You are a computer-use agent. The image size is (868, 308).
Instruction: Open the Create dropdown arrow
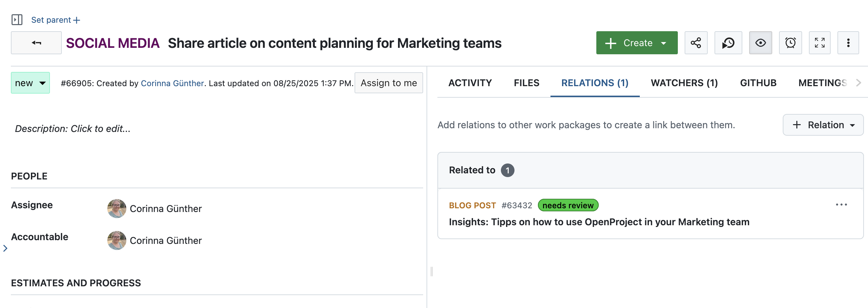pyautogui.click(x=662, y=43)
